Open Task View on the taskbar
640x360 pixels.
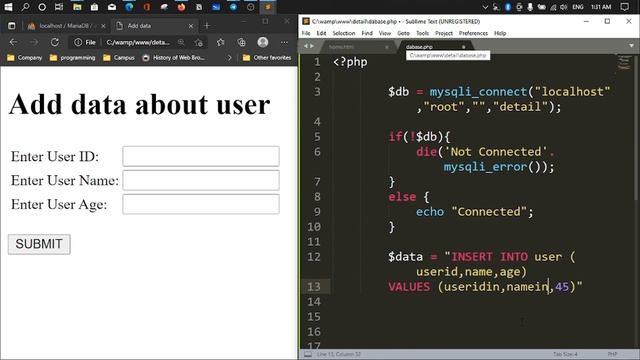coord(59,7)
